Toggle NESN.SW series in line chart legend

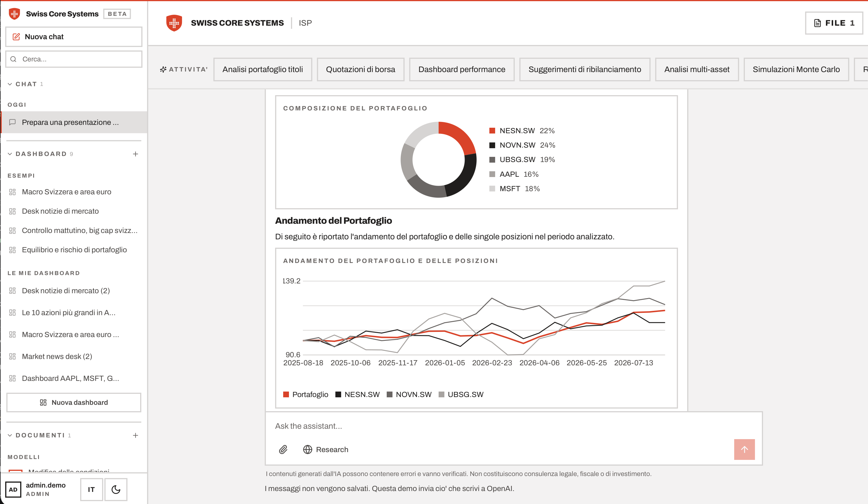358,394
